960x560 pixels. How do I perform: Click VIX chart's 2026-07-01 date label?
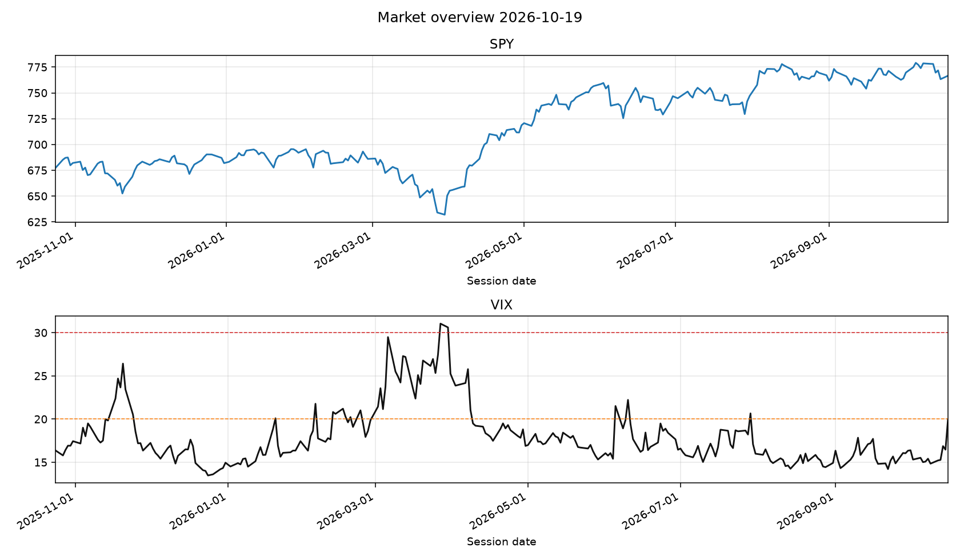652,510
